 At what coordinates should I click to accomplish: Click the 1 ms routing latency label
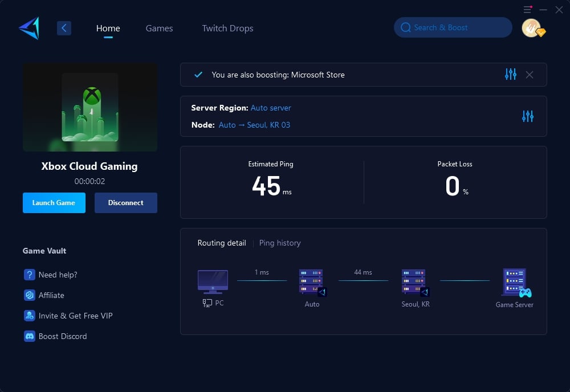[262, 272]
